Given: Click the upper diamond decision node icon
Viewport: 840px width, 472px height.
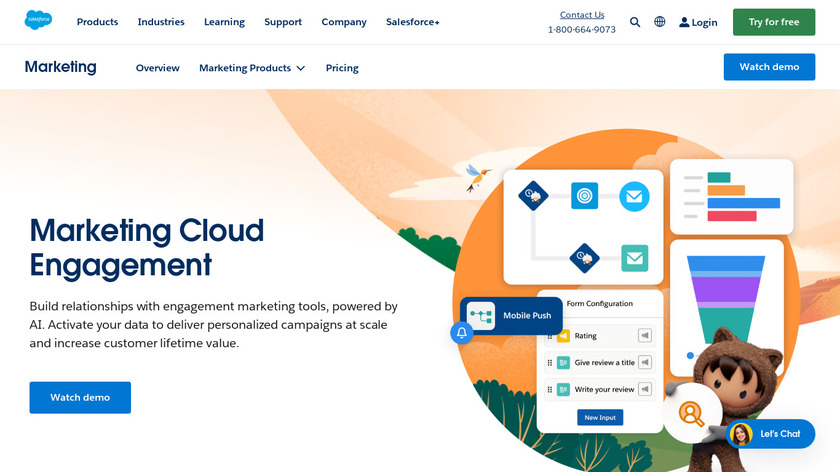Looking at the screenshot, I should 533,196.
